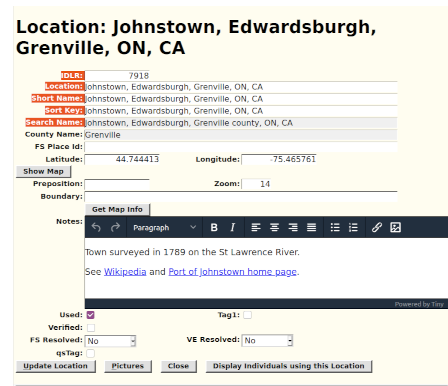The width and height of the screenshot is (448, 386).
Task: Open the FS Resolved dropdown
Action: click(110, 341)
